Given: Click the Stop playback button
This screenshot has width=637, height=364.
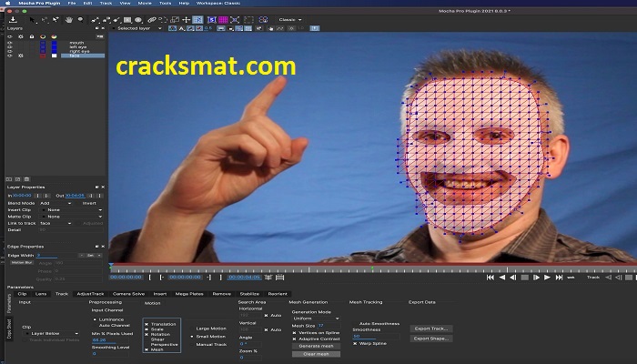Looking at the screenshot, I should pyautogui.click(x=525, y=278).
